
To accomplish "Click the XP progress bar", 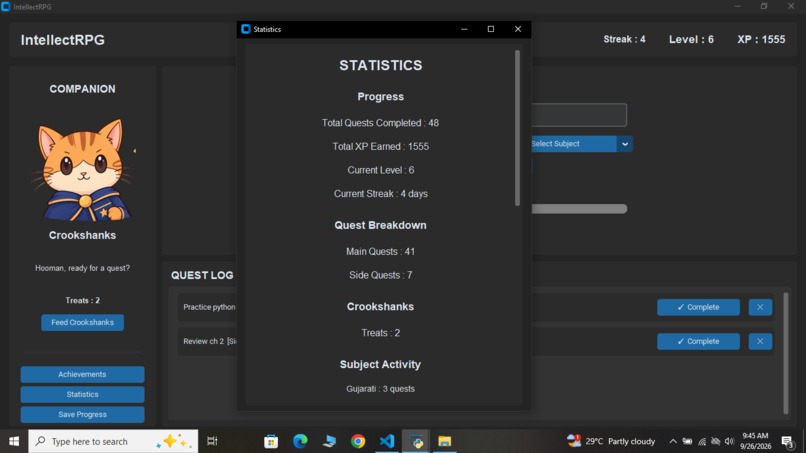I will coord(579,209).
